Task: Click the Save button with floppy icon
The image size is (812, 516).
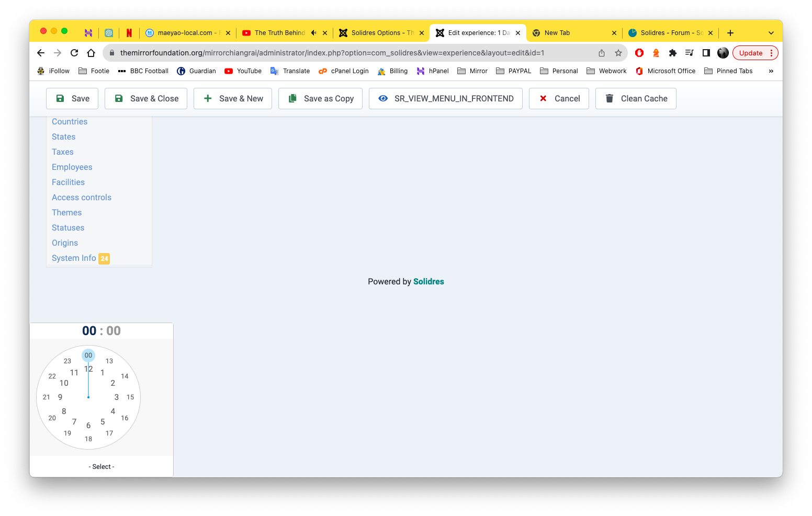Action: [x=72, y=98]
